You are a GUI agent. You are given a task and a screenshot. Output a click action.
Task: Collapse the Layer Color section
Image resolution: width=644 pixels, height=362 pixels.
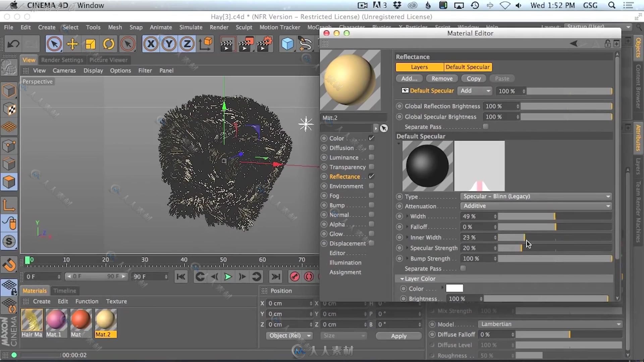402,279
